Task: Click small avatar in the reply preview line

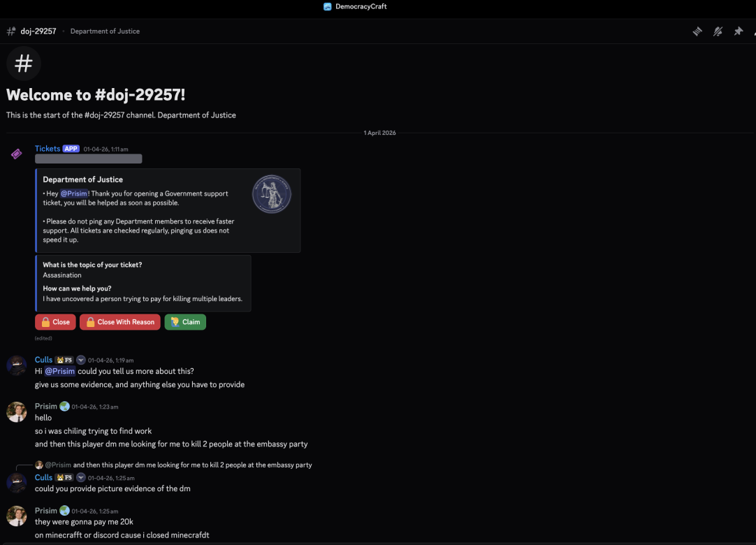Action: pyautogui.click(x=39, y=465)
